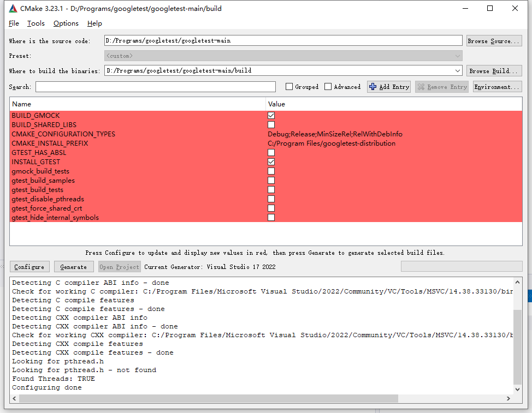Open the Help menu
The width and height of the screenshot is (532, 413).
[x=94, y=23]
